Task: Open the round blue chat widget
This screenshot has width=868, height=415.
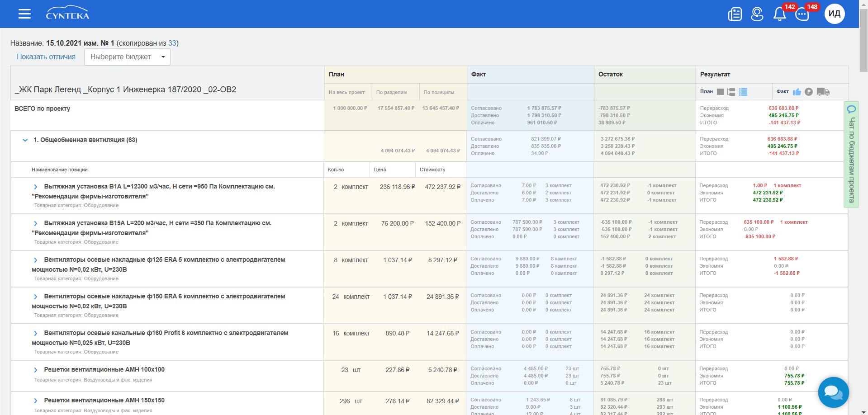Action: pos(833,392)
